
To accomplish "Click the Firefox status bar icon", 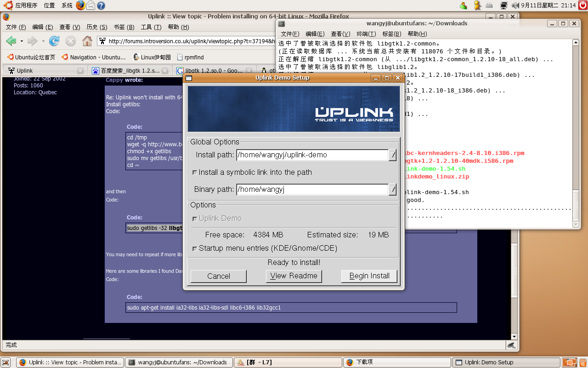I will point(511,345).
